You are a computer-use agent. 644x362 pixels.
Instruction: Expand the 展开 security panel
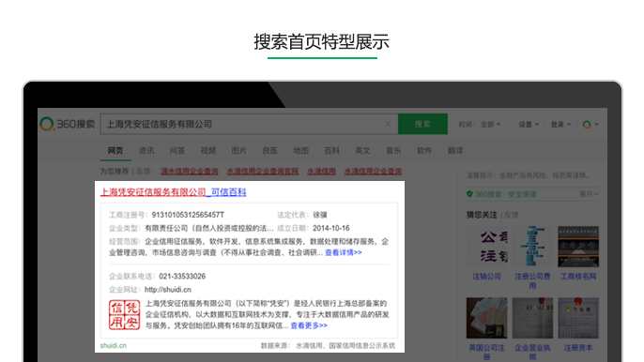tap(589, 194)
